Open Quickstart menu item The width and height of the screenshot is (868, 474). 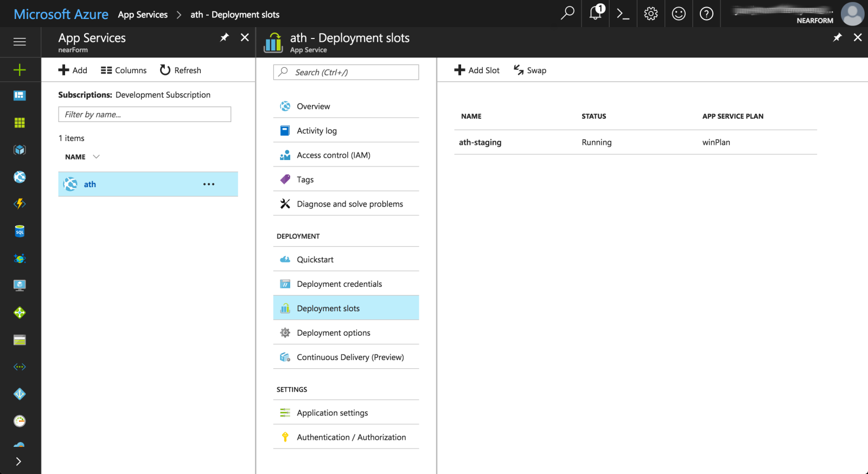coord(346,259)
